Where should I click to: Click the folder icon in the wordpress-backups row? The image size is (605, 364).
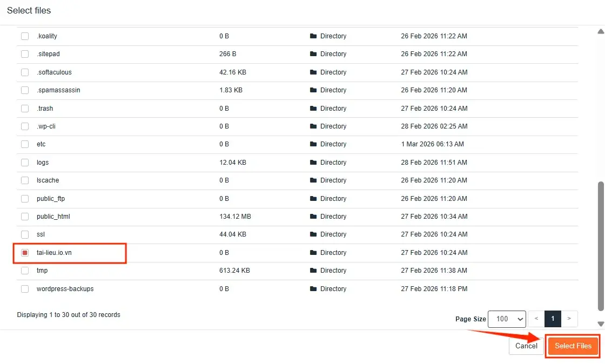tap(313, 289)
